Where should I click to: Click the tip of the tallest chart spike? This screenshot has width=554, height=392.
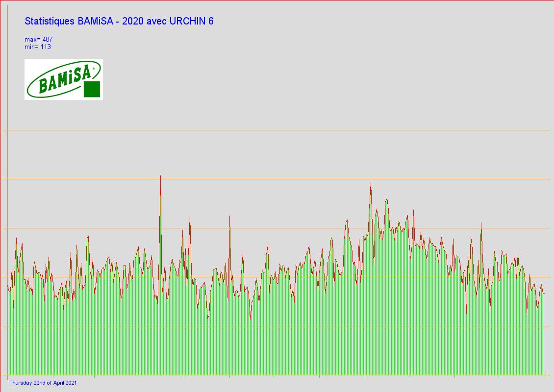pos(160,176)
